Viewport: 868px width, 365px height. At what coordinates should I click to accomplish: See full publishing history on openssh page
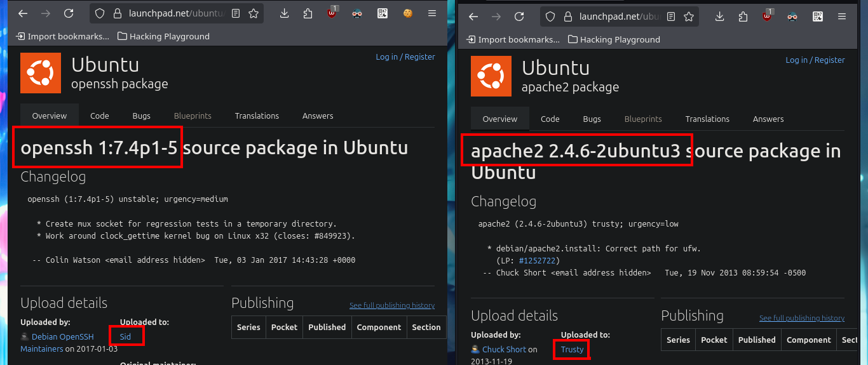click(392, 305)
